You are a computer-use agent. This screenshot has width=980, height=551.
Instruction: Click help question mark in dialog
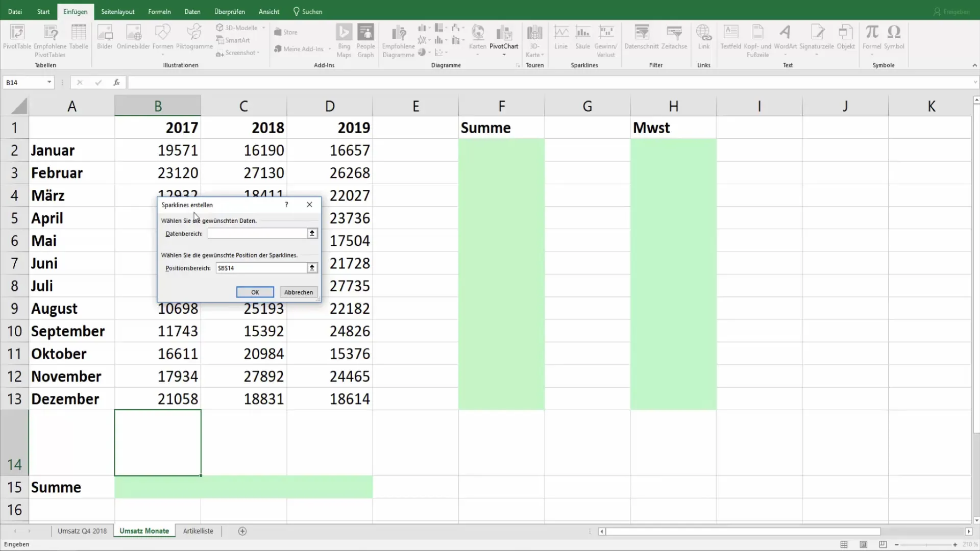(286, 205)
